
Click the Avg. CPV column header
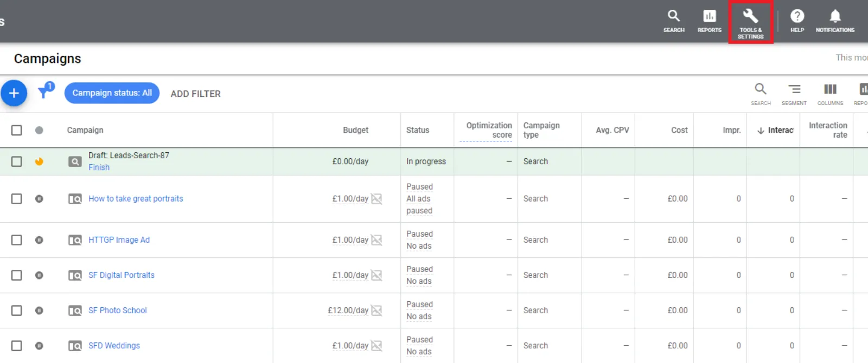click(x=612, y=130)
